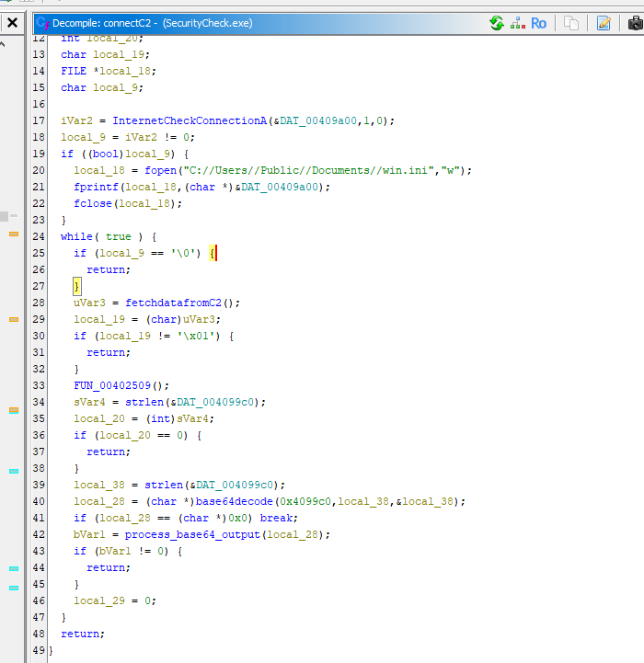Select DAT_00409a00 on line 21

coord(280,187)
